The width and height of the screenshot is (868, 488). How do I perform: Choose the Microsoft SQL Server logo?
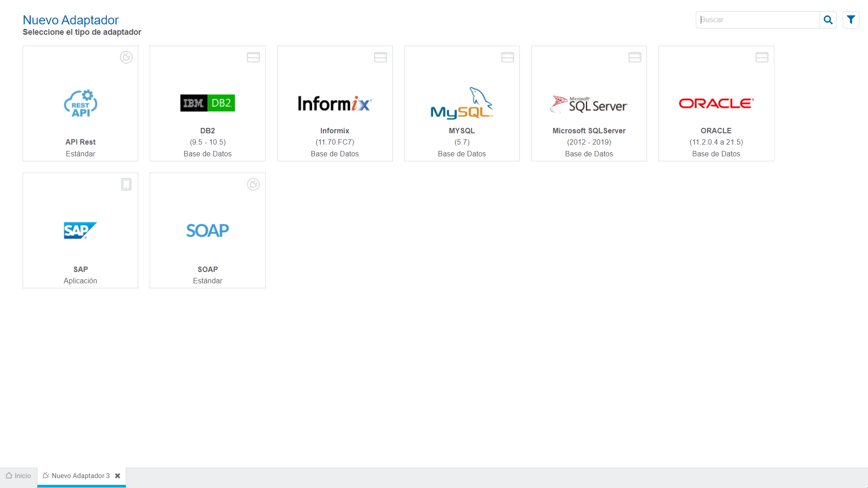(589, 104)
